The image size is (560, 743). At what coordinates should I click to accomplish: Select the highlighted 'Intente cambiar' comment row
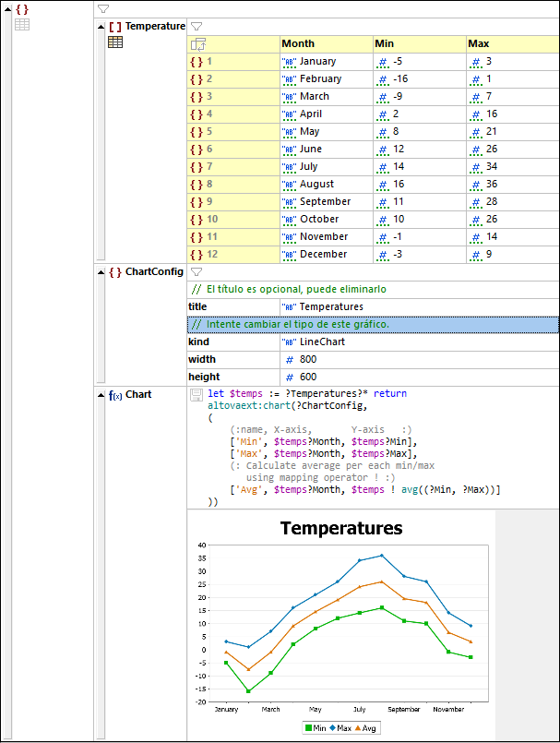pyautogui.click(x=372, y=325)
